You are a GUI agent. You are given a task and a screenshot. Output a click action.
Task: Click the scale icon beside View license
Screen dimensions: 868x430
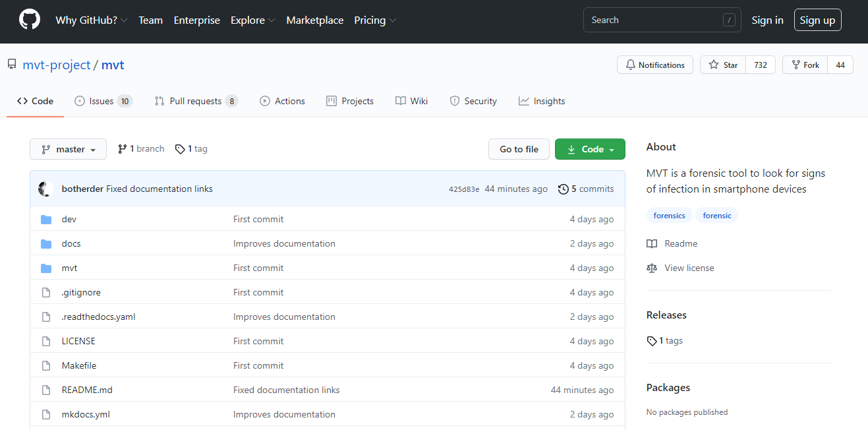tap(652, 268)
